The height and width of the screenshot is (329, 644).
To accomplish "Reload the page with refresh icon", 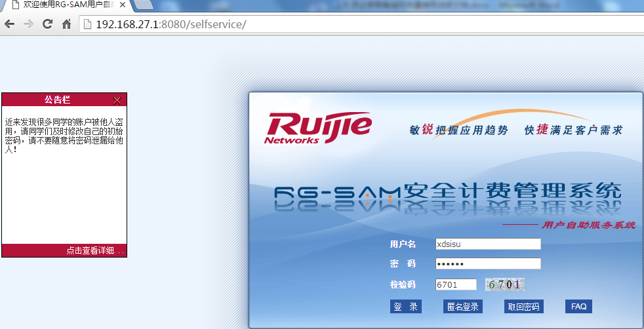I will coord(47,24).
